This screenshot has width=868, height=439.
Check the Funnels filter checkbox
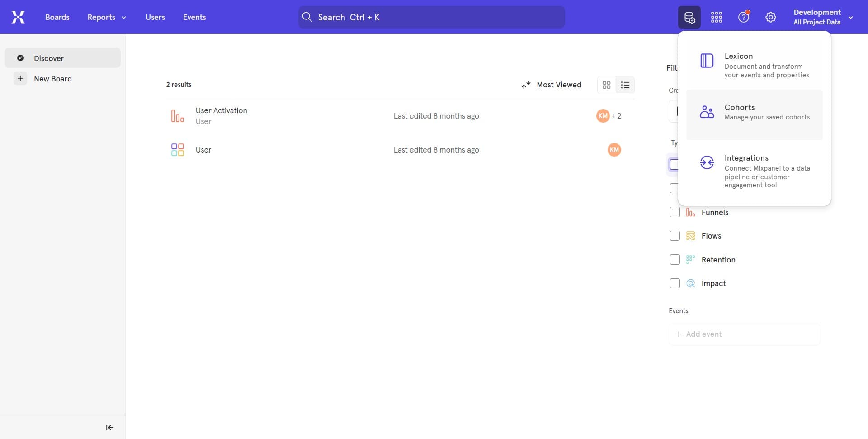click(x=675, y=212)
